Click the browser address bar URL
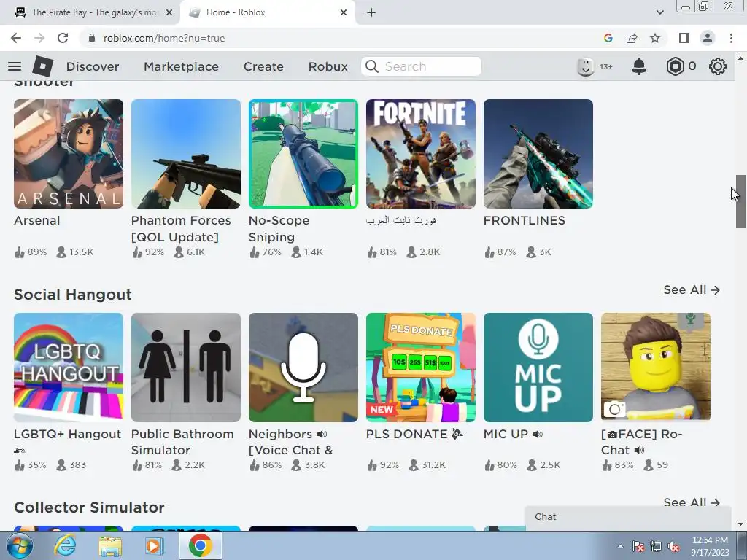The width and height of the screenshot is (747, 560). 164,38
